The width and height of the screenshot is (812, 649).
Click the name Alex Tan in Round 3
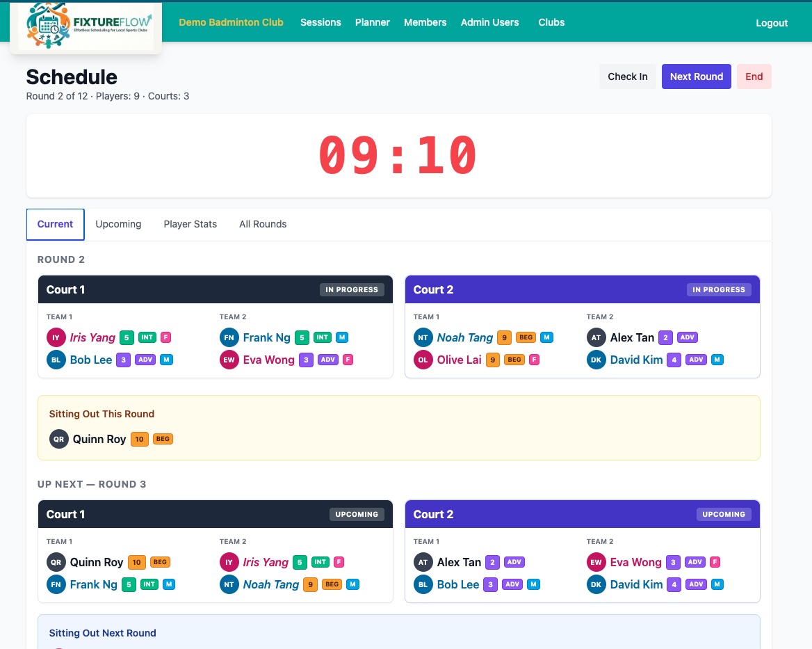click(460, 562)
